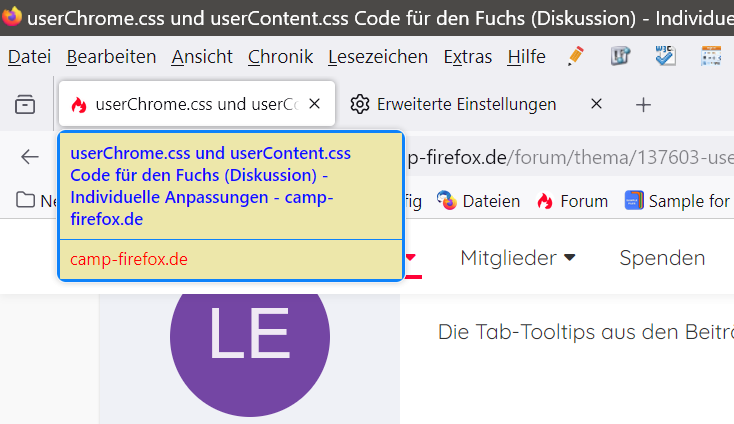Close the Erweiterte Einstellungen tab
734x424 pixels.
pyautogui.click(x=597, y=104)
